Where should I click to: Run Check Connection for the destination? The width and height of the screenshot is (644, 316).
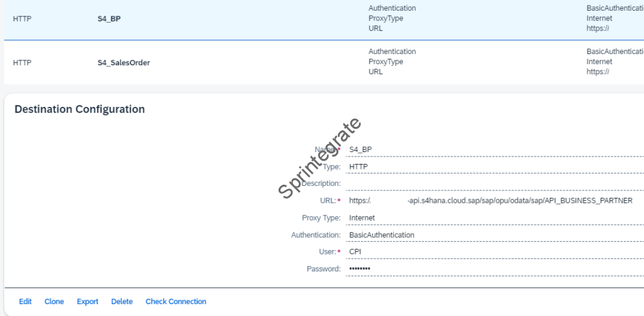(175, 302)
